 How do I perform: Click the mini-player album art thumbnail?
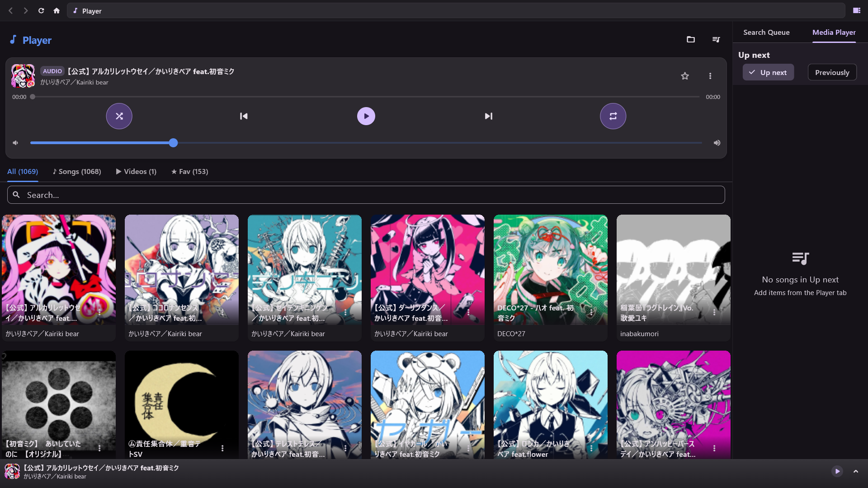[12, 472]
